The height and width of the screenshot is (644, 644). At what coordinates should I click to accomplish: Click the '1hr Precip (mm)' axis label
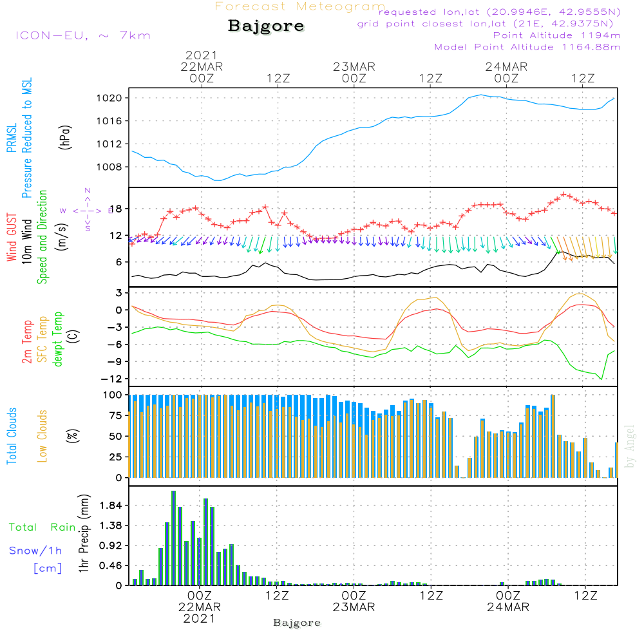tap(84, 533)
